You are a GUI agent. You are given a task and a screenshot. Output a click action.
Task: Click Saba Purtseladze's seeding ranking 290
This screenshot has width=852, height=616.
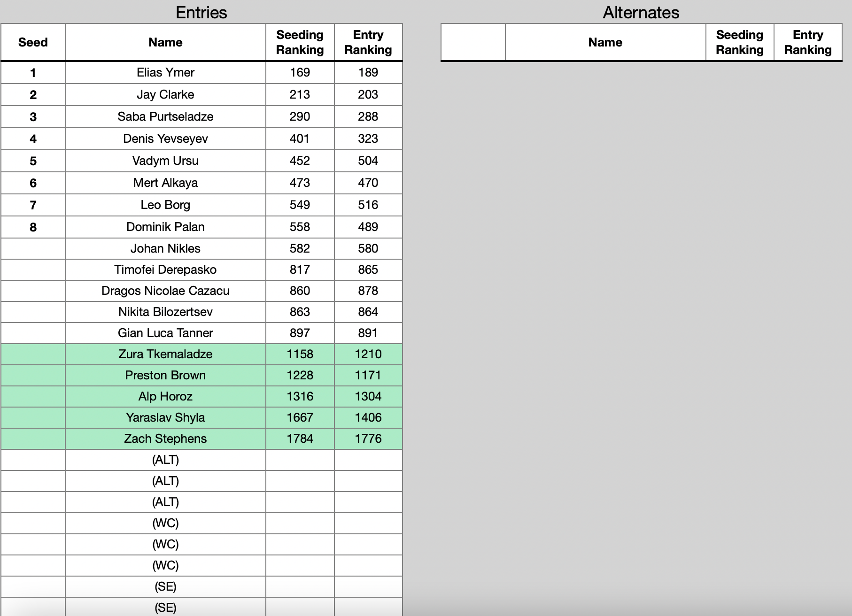[x=300, y=117]
